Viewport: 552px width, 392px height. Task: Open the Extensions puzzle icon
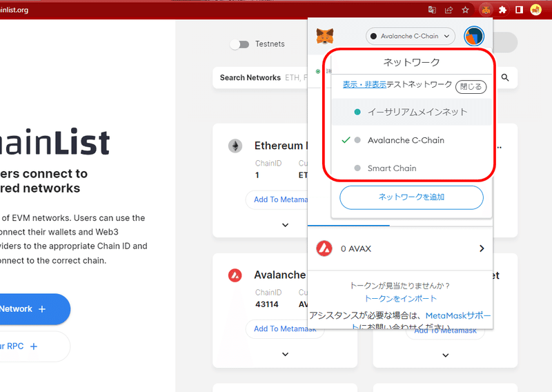(503, 10)
